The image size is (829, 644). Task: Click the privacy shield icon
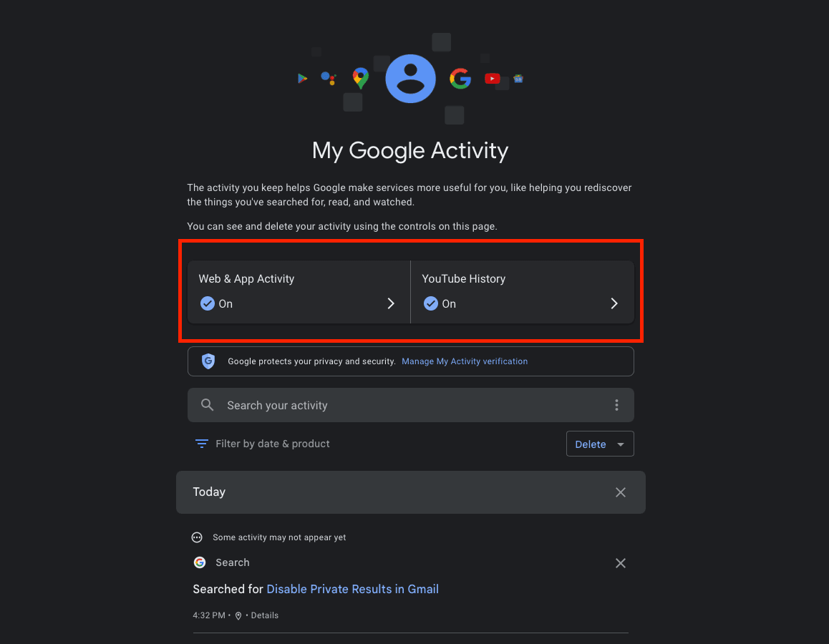pyautogui.click(x=208, y=361)
